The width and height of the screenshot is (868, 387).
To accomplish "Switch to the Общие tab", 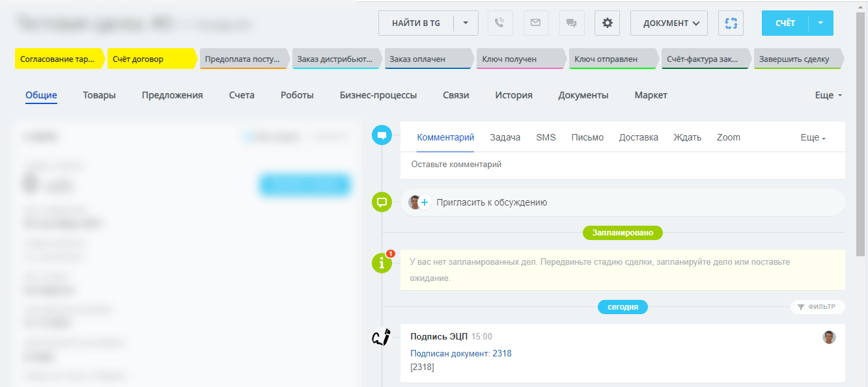I will click(x=41, y=95).
